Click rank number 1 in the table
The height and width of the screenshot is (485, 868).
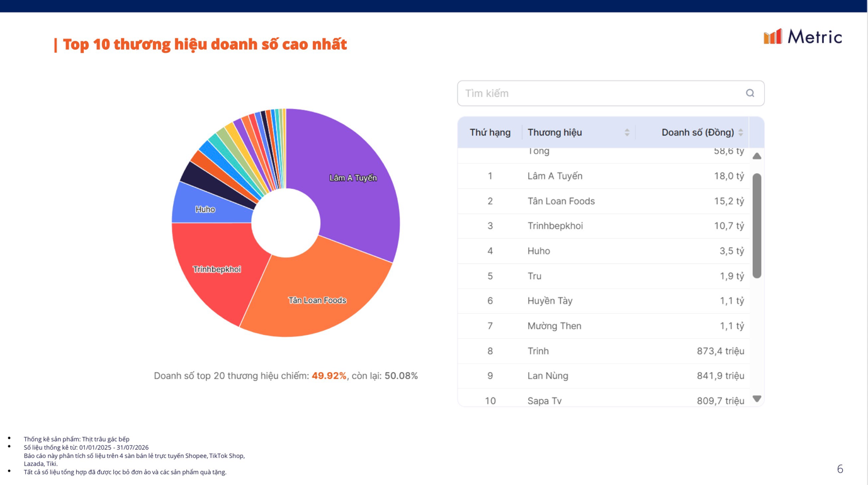(490, 176)
